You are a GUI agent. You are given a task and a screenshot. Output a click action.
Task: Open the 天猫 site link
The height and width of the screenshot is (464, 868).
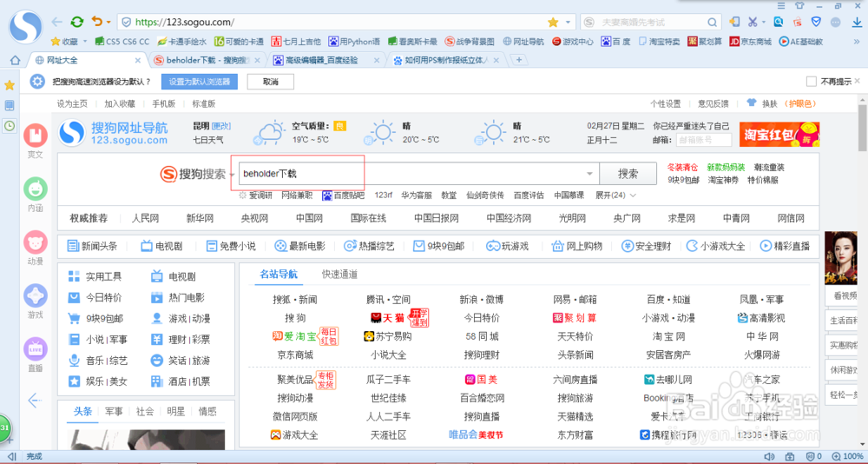387,318
